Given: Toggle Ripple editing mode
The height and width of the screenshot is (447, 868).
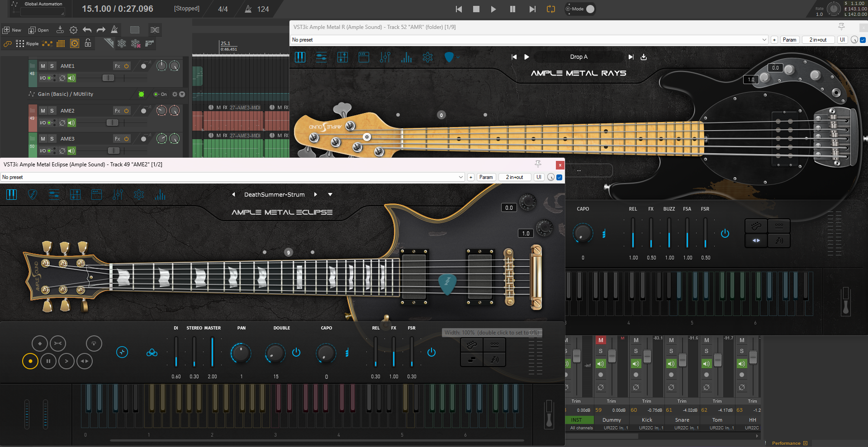Looking at the screenshot, I should pyautogui.click(x=27, y=44).
